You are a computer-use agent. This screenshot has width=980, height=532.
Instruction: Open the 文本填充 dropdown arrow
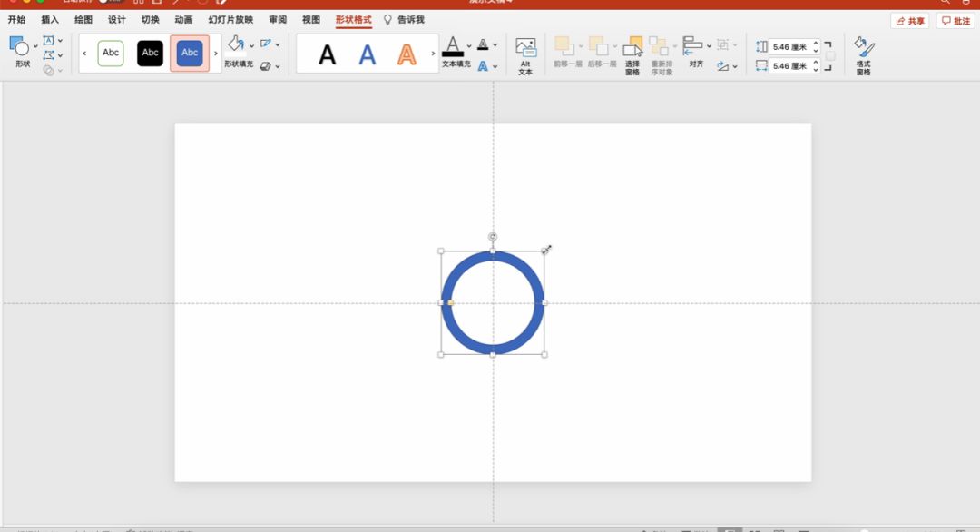[469, 46]
